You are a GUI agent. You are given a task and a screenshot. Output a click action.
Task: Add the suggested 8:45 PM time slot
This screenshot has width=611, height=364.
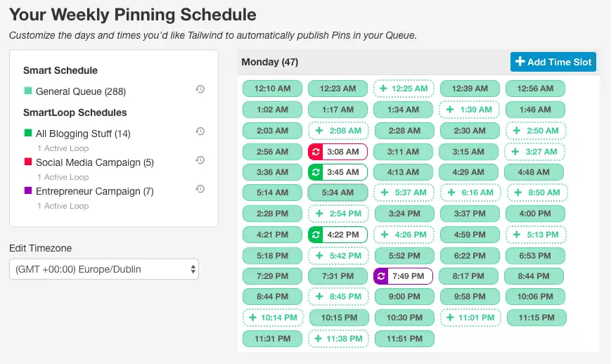pos(338,297)
